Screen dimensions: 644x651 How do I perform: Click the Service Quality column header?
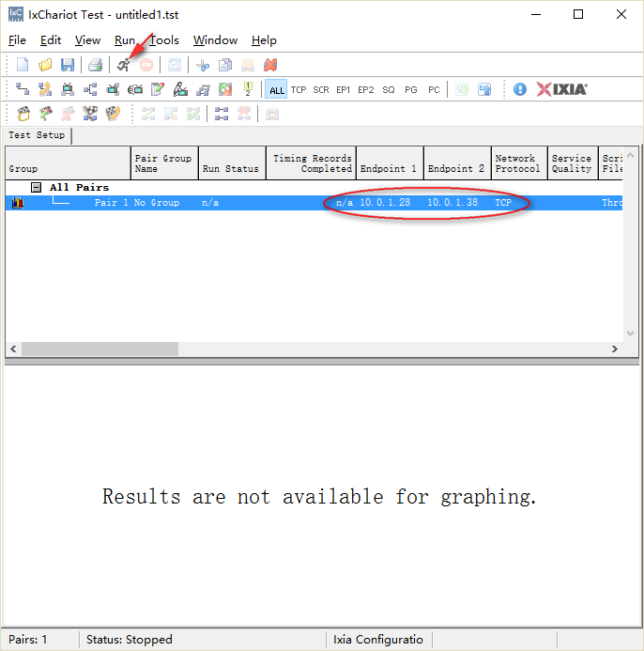[x=573, y=163]
